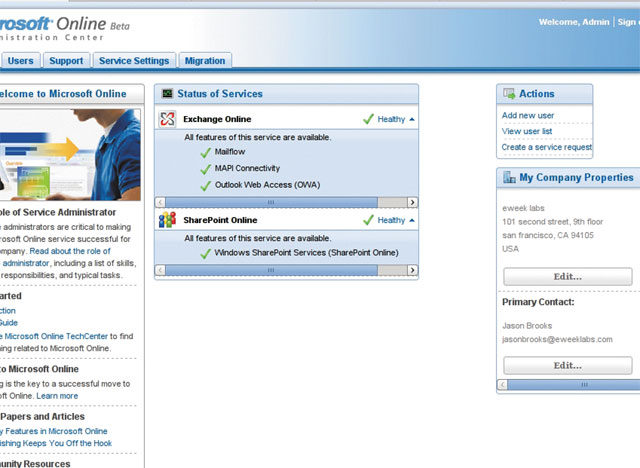640x468 pixels.
Task: Open the Support tab
Action: click(66, 61)
